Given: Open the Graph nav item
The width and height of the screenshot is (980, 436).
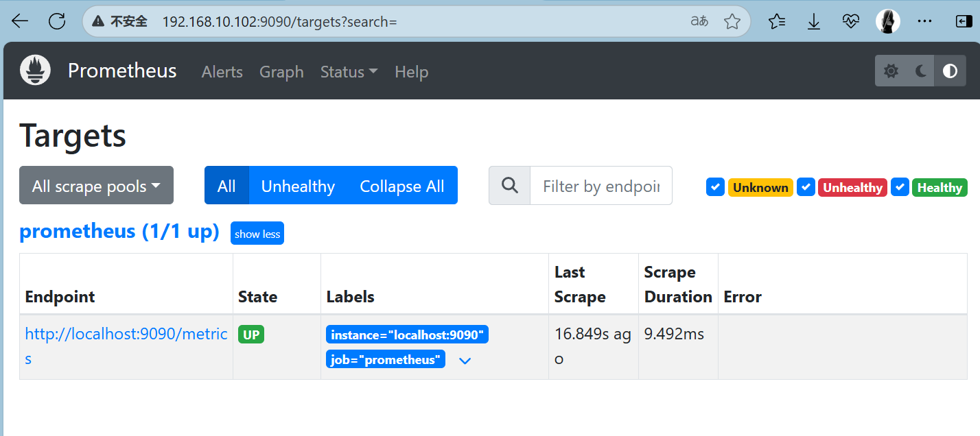Looking at the screenshot, I should (281, 71).
